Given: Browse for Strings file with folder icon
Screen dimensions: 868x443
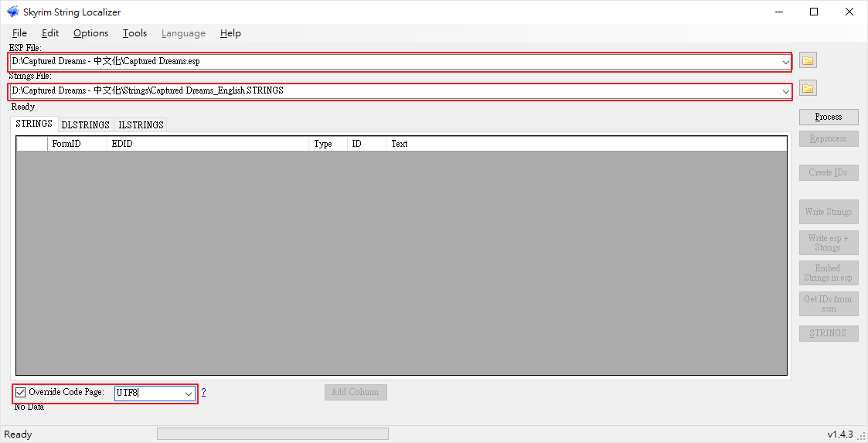Looking at the screenshot, I should [x=808, y=88].
